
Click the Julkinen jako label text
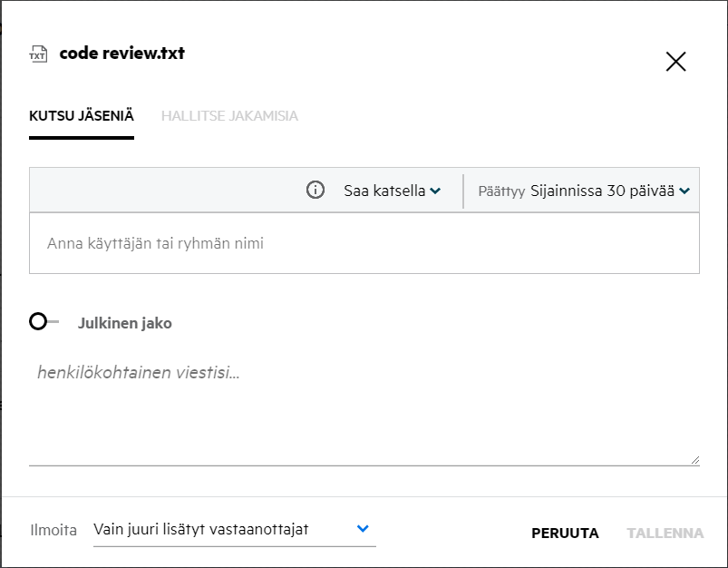[125, 323]
